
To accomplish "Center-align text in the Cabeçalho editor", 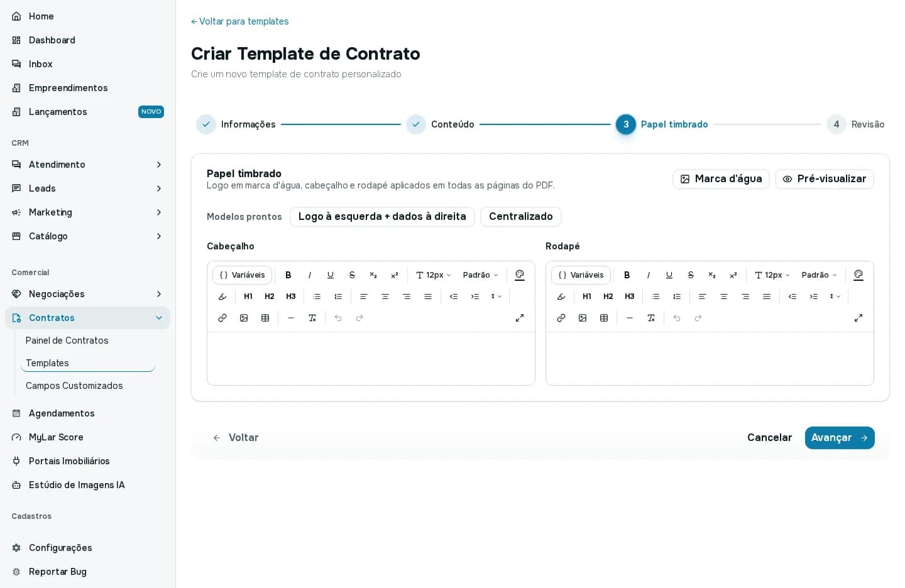I will pos(385,297).
